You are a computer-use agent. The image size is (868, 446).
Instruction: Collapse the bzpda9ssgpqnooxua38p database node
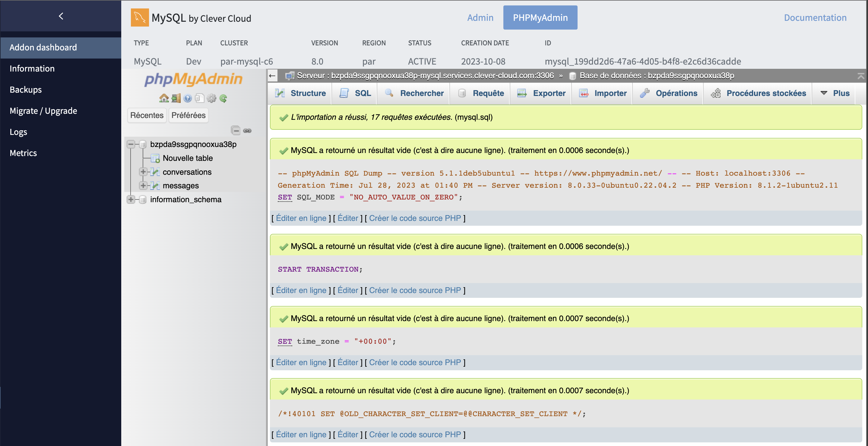coord(131,144)
